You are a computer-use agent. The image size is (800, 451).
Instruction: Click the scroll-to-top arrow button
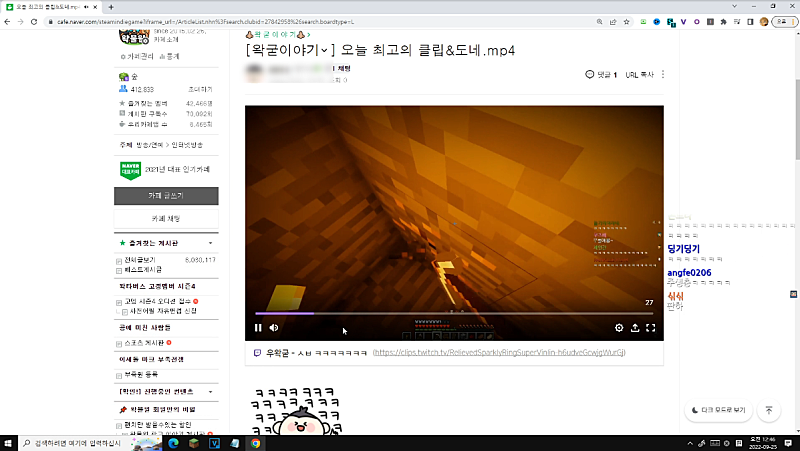(769, 410)
